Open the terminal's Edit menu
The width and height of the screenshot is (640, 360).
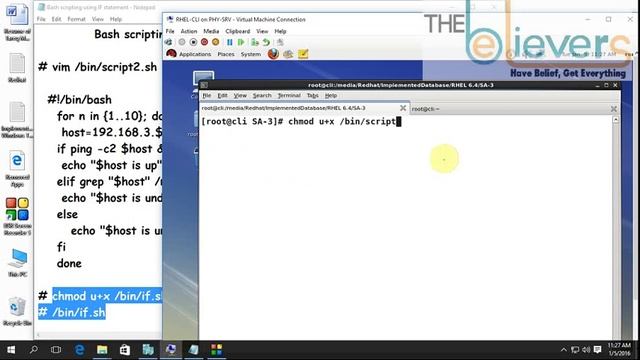pyautogui.click(x=222, y=96)
